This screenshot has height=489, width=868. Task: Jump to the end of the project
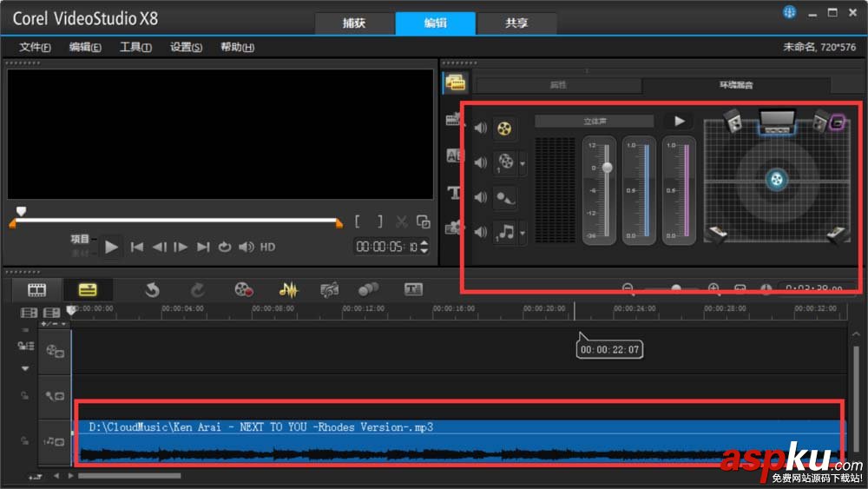click(203, 247)
